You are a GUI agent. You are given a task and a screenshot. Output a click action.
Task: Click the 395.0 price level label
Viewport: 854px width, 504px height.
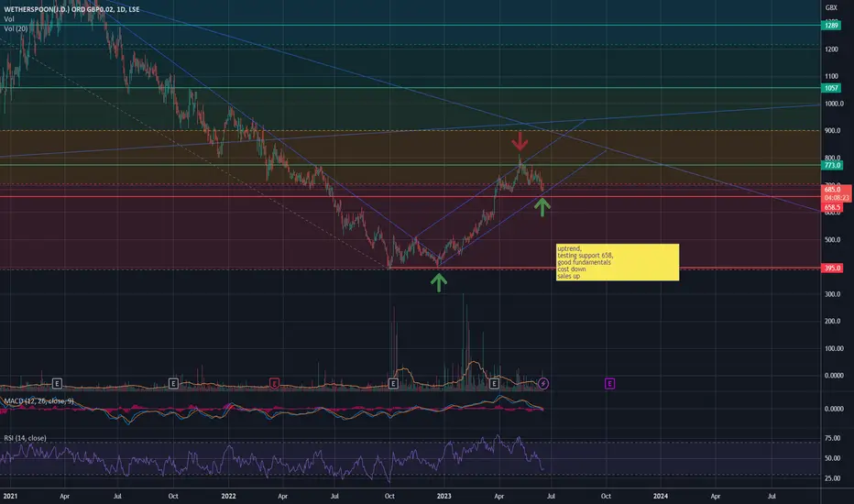tap(833, 268)
